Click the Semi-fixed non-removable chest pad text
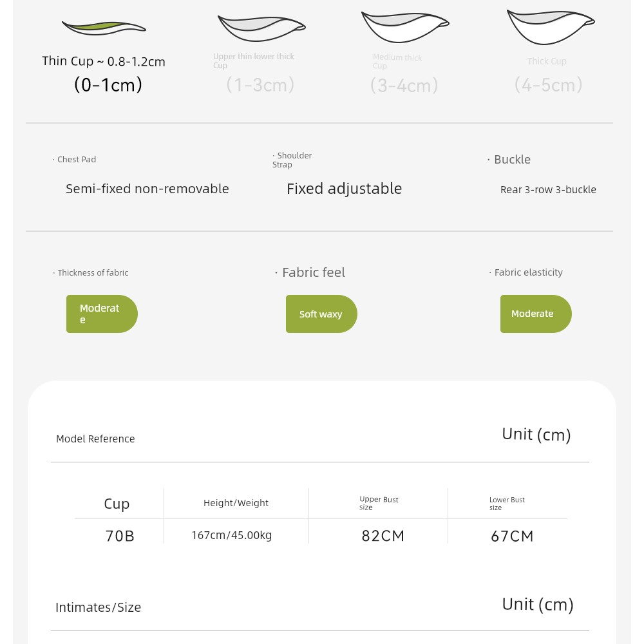 (147, 189)
